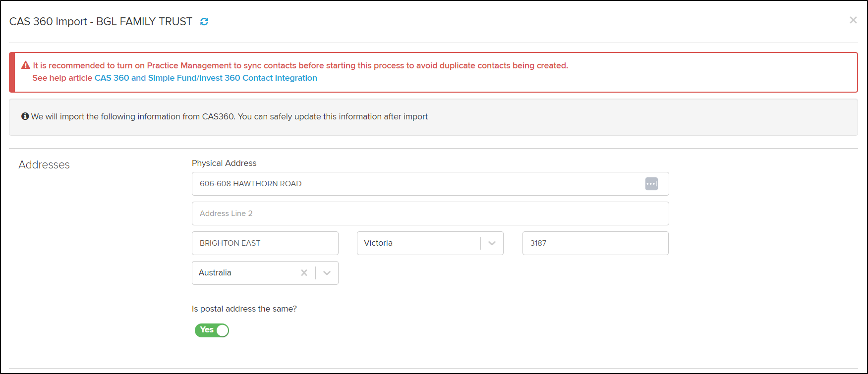The image size is (868, 374).
Task: Click the Address Line 2 field
Action: [x=430, y=214]
